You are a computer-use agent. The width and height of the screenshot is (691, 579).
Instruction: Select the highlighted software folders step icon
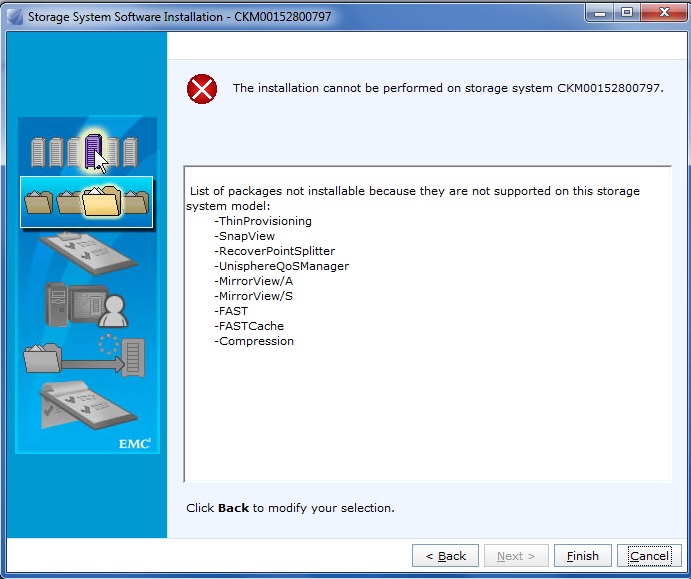(86, 202)
